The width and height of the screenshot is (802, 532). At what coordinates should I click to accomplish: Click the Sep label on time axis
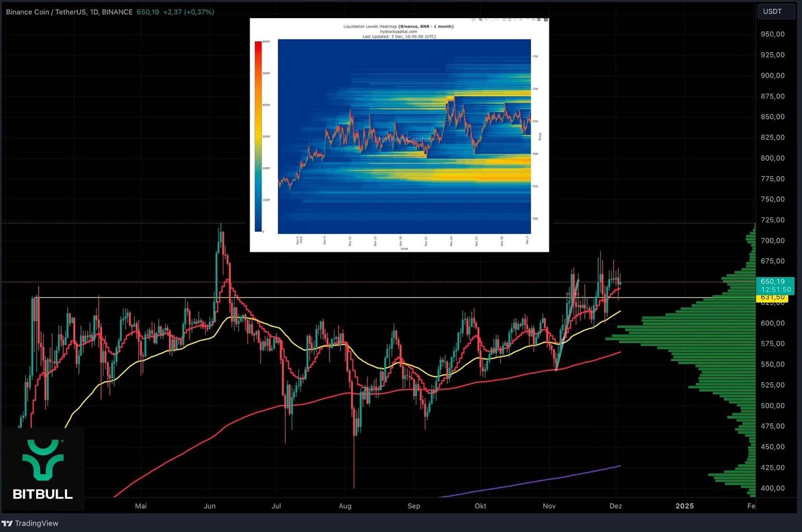[414, 506]
